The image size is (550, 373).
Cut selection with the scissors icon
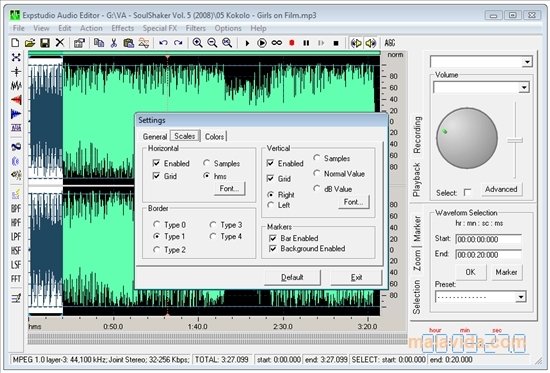point(113,43)
